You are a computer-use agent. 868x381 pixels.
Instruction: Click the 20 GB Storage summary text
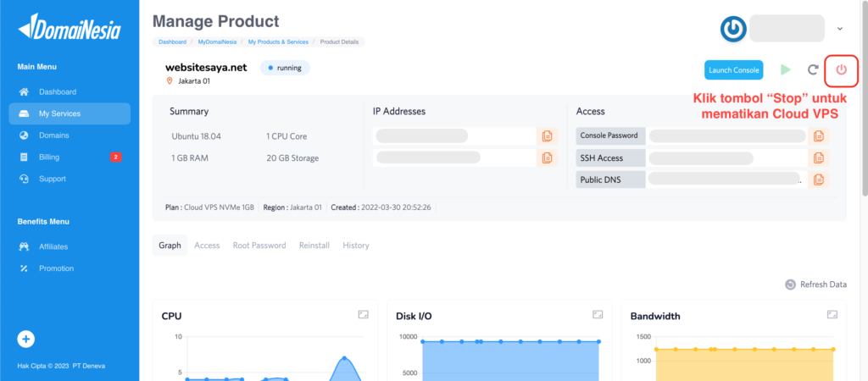[x=292, y=158]
